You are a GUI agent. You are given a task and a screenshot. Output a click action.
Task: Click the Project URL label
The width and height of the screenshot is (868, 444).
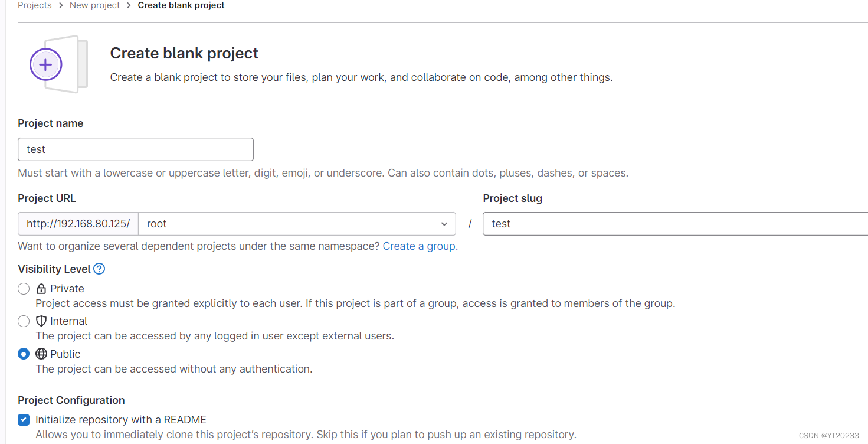(47, 198)
